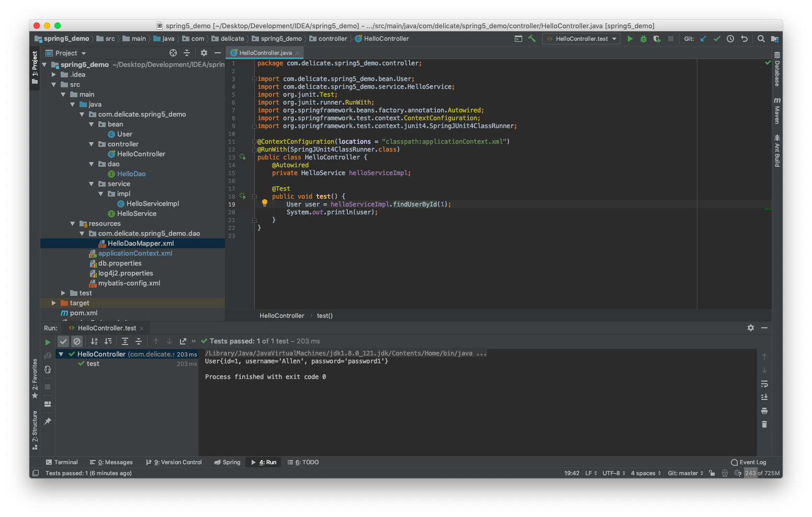Collapse the bean package
Screen dimensions: 812x517
pos(92,124)
